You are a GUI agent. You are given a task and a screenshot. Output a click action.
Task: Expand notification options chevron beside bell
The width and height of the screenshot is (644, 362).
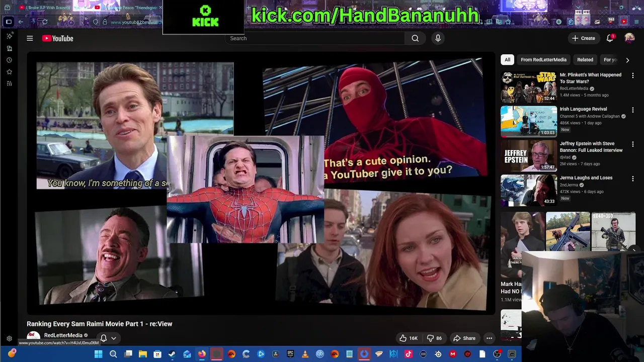tap(114, 338)
